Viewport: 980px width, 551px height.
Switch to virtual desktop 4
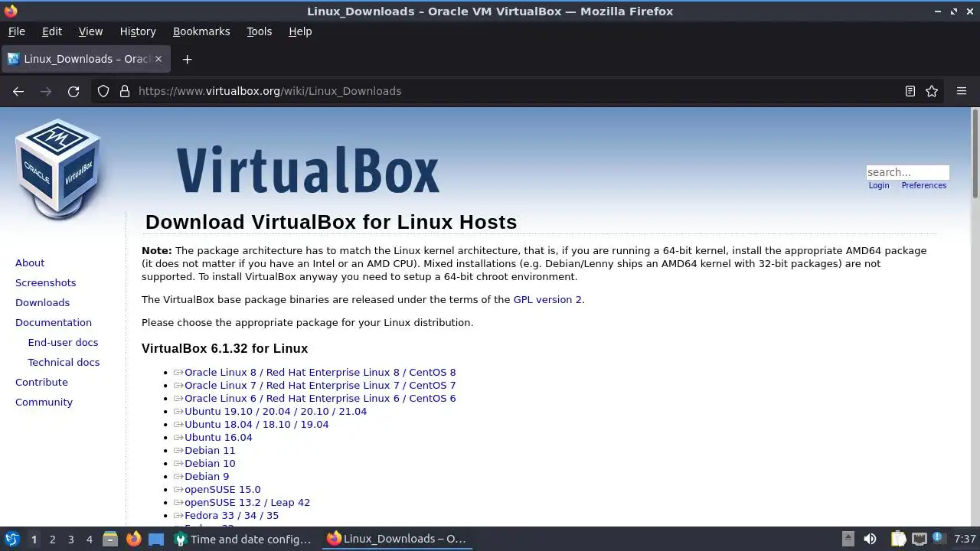(89, 540)
